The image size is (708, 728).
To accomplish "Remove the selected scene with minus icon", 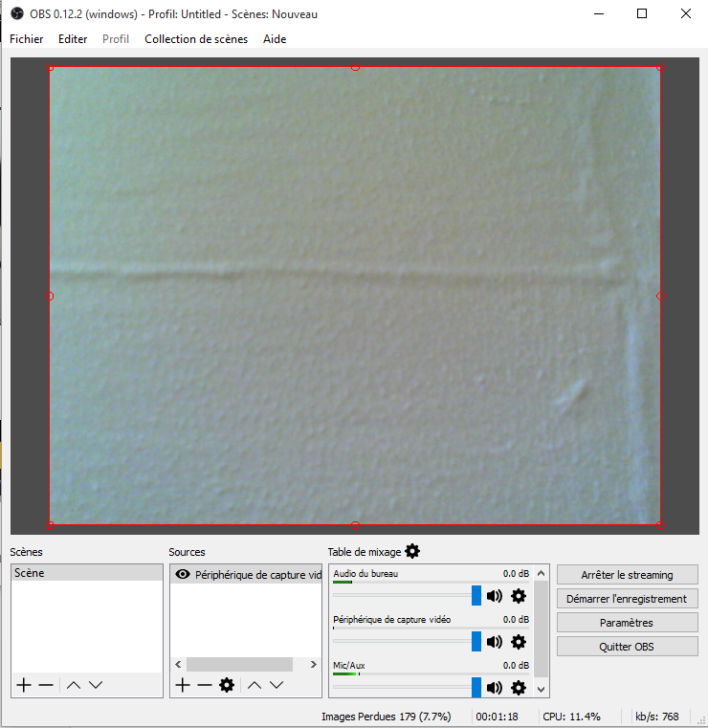I will (x=46, y=685).
